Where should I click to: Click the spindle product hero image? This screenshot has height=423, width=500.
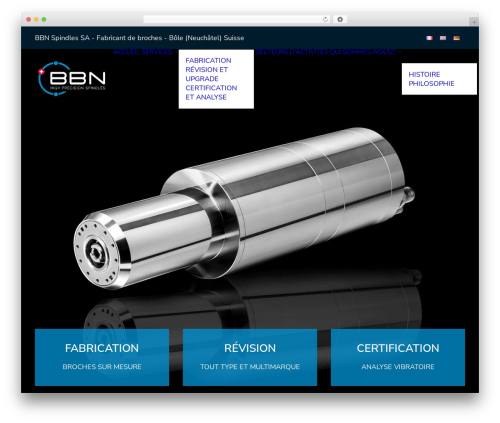coord(244,208)
